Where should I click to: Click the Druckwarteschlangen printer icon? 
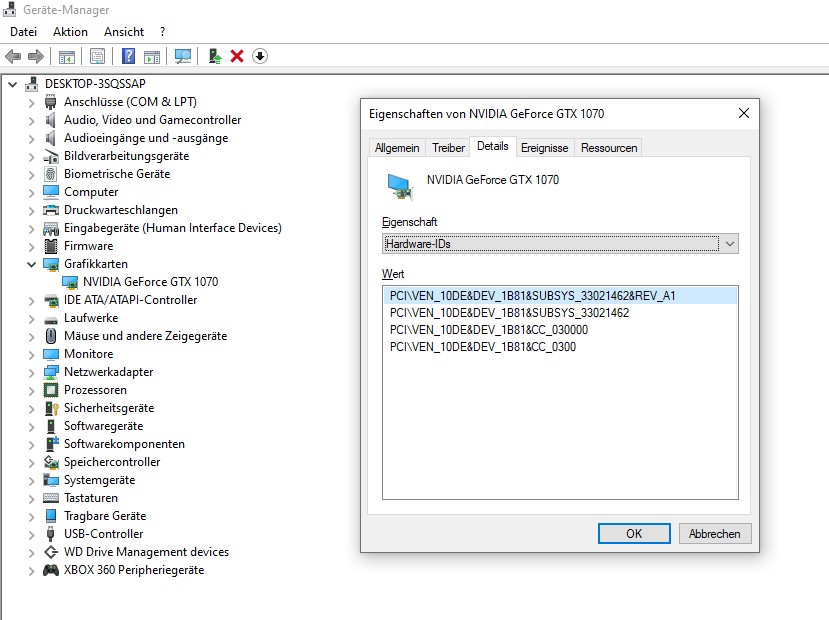[x=51, y=210]
